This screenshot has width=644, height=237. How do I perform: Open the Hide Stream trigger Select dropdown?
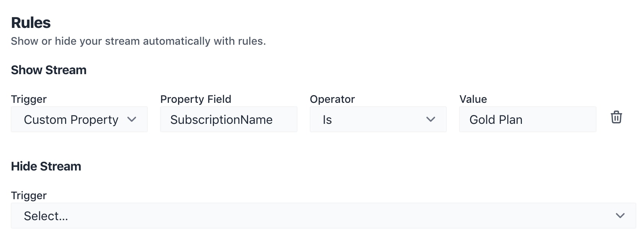pyautogui.click(x=323, y=216)
